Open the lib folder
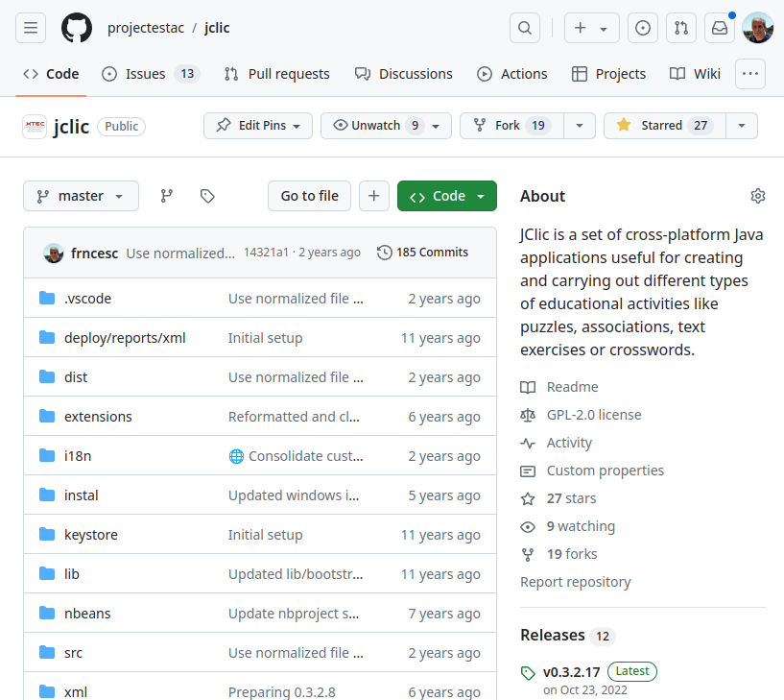The width and height of the screenshot is (784, 700). (72, 574)
